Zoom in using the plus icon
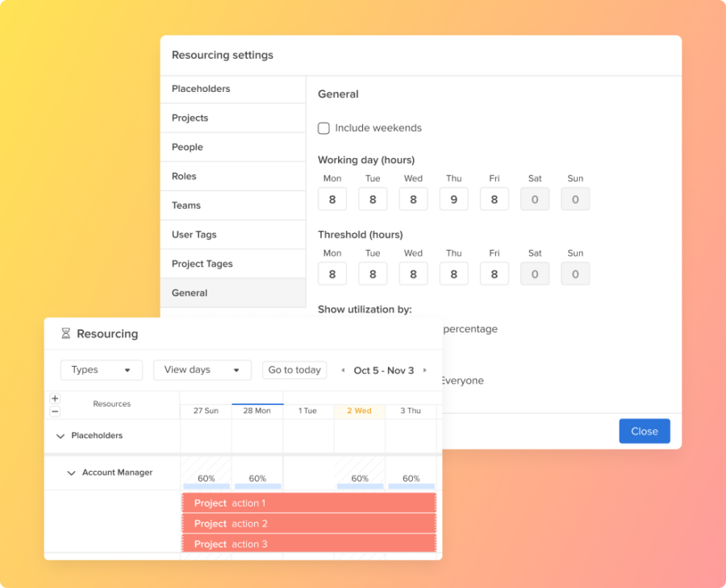726x588 pixels. (x=54, y=398)
